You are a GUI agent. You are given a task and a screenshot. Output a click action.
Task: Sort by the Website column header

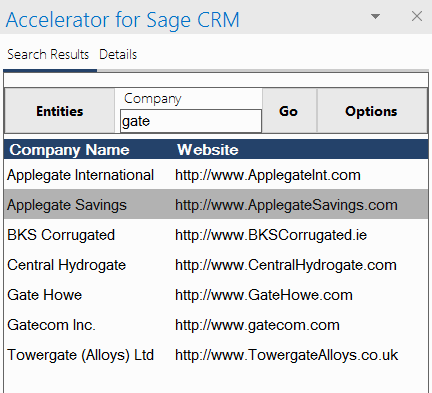(x=208, y=150)
